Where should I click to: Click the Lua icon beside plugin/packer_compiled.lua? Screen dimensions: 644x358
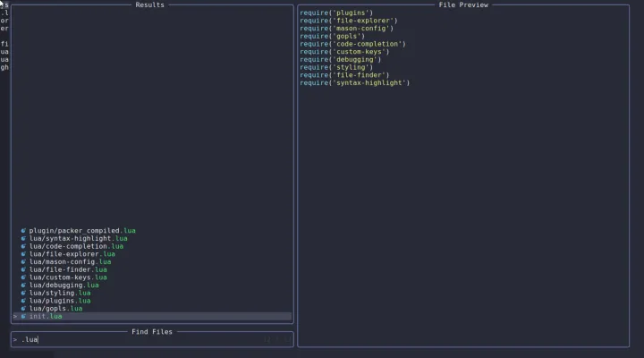23,231
